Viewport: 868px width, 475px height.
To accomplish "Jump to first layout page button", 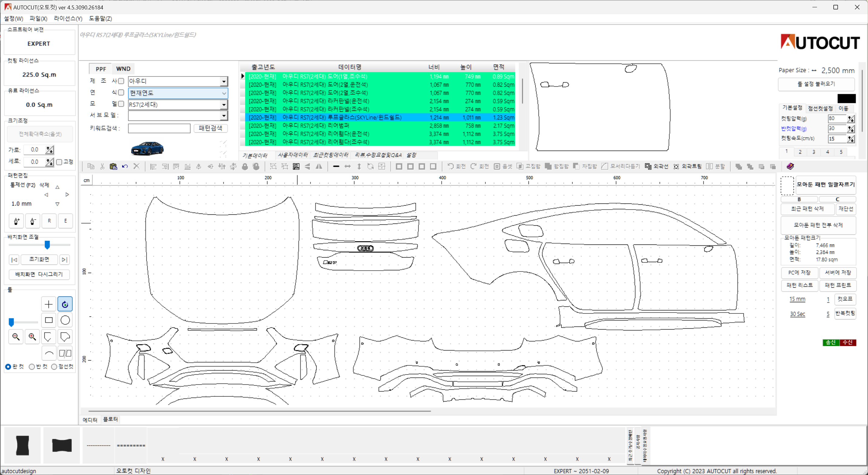I will pos(14,260).
